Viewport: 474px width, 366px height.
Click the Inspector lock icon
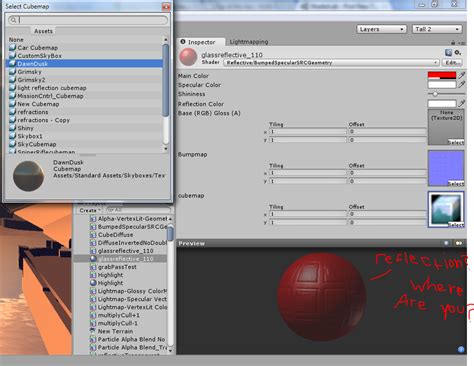click(x=453, y=43)
